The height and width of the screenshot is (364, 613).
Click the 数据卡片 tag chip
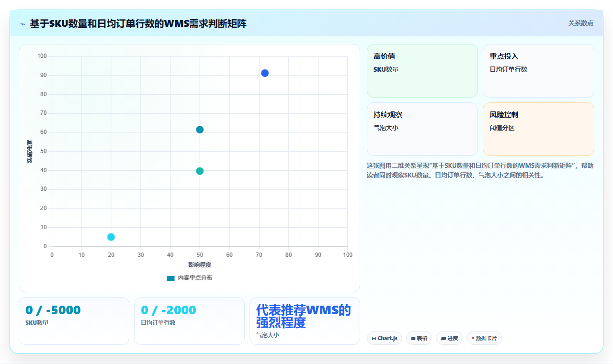(x=484, y=338)
